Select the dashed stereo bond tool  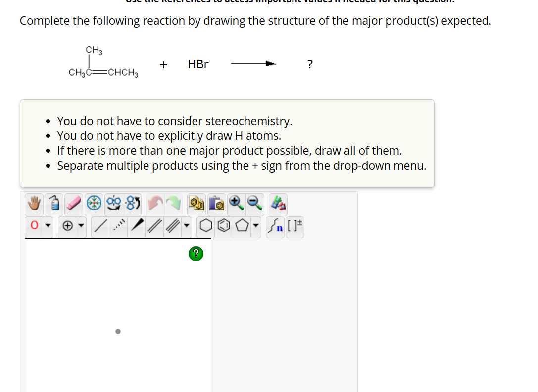pyautogui.click(x=118, y=225)
